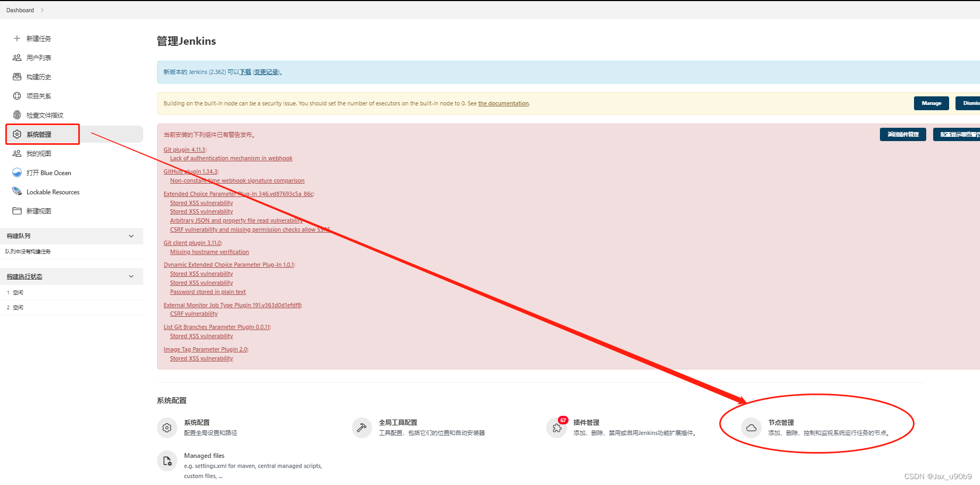Click the fingerprint icon for 检查文件指纹

[17, 115]
